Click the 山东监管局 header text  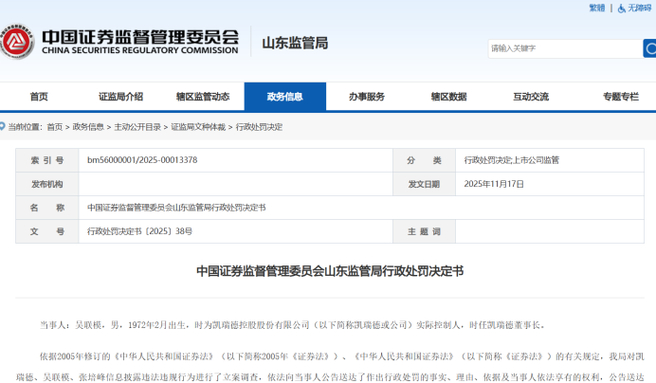(295, 43)
